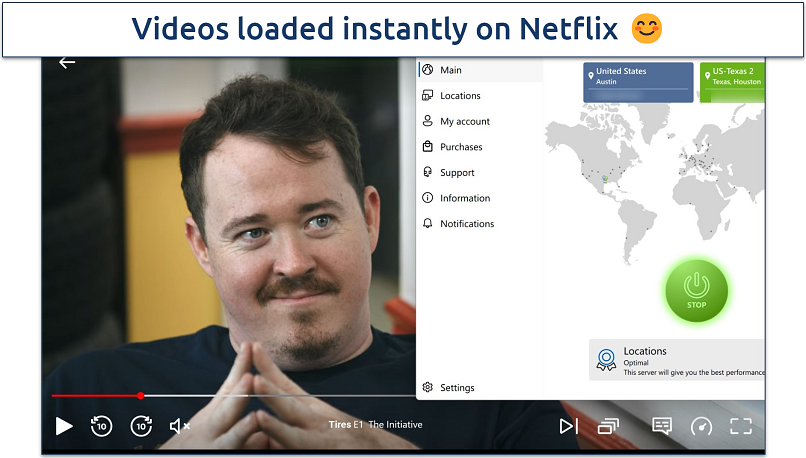Open subtitles and audio options
The height and width of the screenshot is (458, 806).
(x=662, y=426)
